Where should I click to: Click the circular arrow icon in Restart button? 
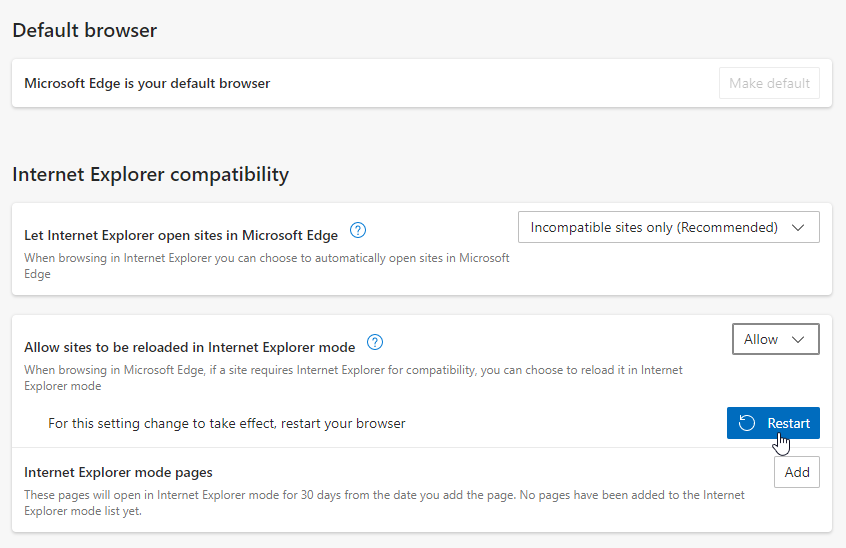point(747,423)
